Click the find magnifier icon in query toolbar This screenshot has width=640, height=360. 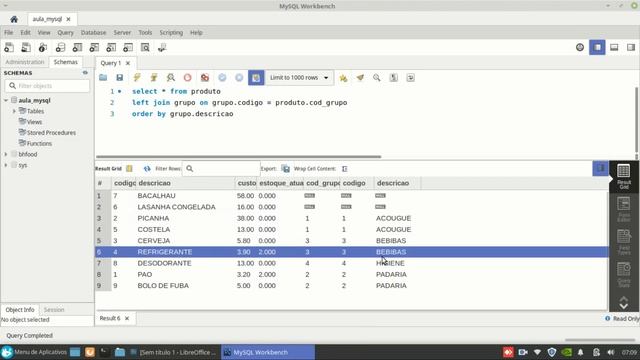[377, 78]
